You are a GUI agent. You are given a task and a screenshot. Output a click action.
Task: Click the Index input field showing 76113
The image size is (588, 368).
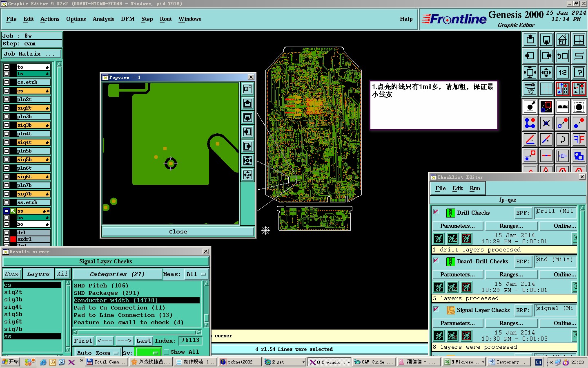(190, 340)
